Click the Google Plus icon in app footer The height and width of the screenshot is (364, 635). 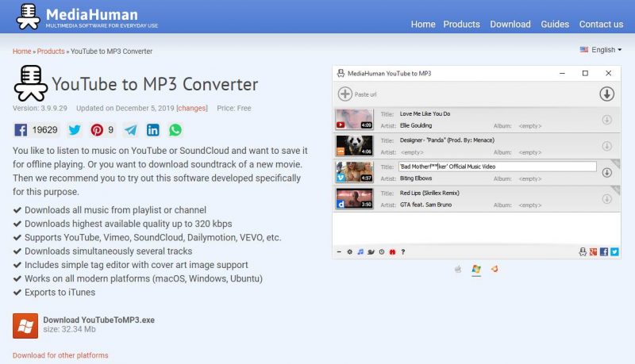pos(593,251)
